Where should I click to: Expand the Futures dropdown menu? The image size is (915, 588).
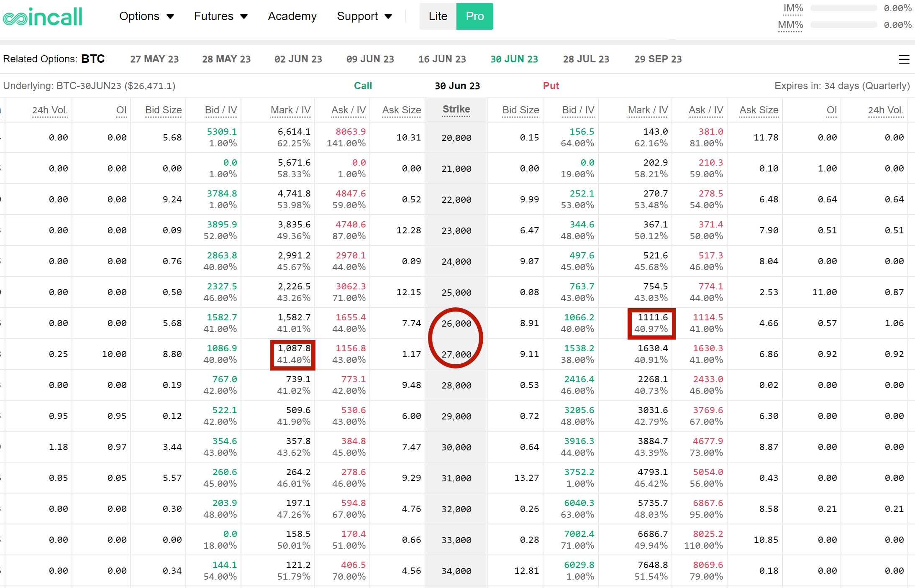pyautogui.click(x=221, y=16)
